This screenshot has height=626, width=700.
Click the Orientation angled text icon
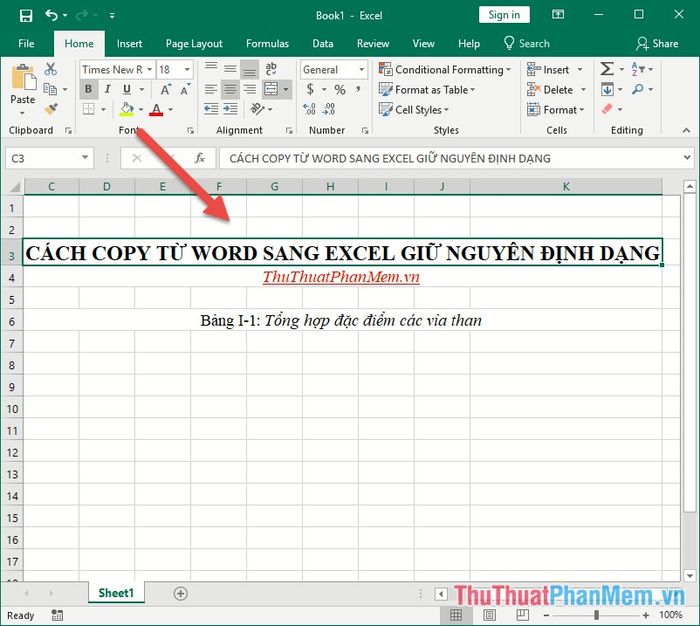(257, 109)
